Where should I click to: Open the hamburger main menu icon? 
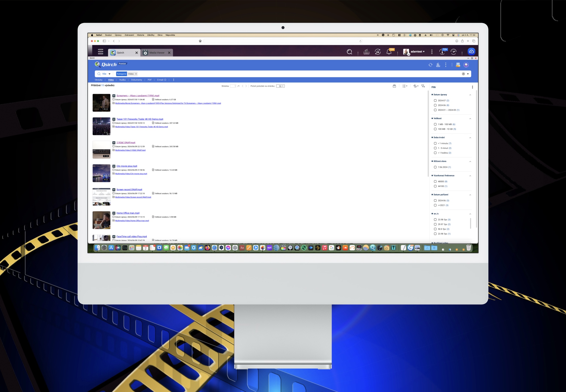tap(100, 52)
